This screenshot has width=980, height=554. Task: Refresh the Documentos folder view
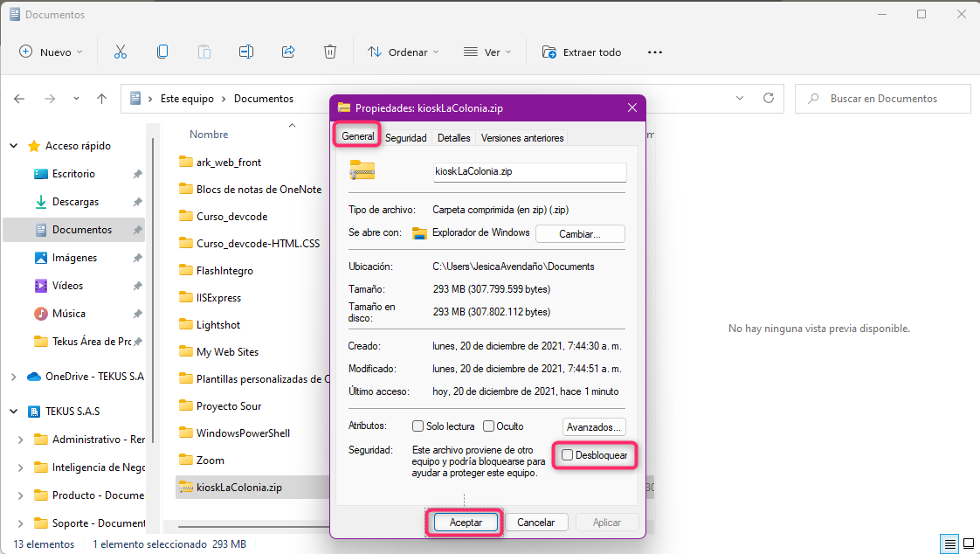point(769,99)
